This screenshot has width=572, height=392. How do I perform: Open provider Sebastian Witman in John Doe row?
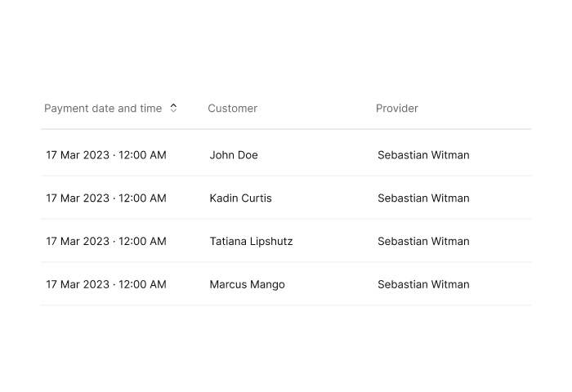pyautogui.click(x=423, y=155)
